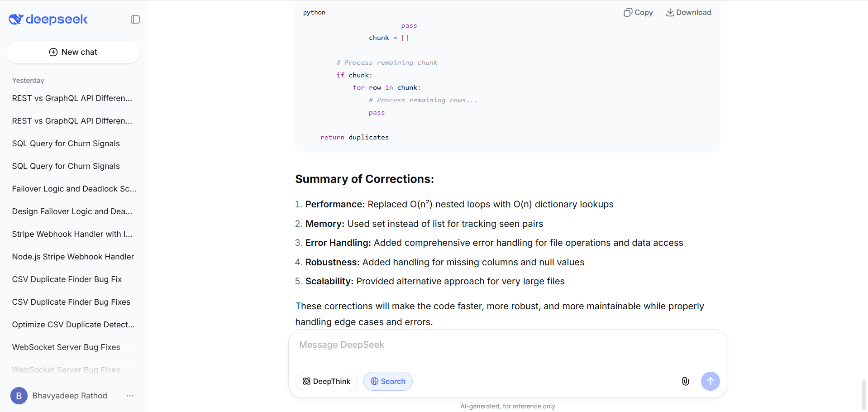
Task: Collapse the sidebar panel
Action: [134, 19]
